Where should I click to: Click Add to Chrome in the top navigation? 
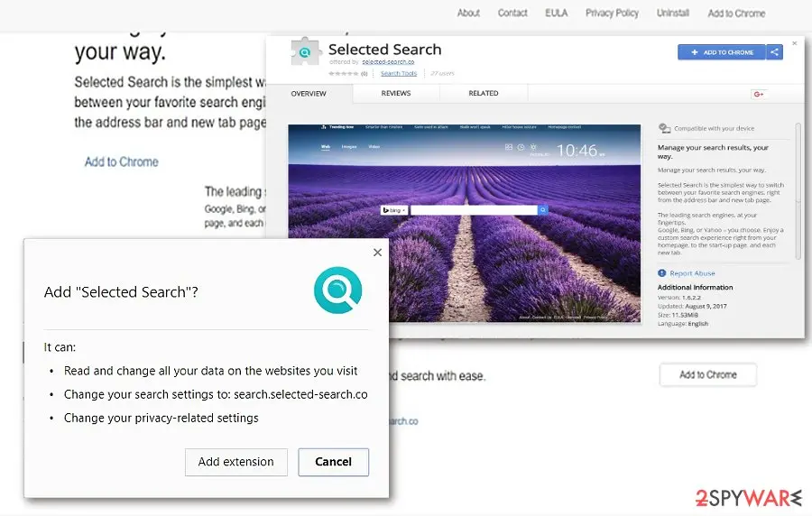736,14
